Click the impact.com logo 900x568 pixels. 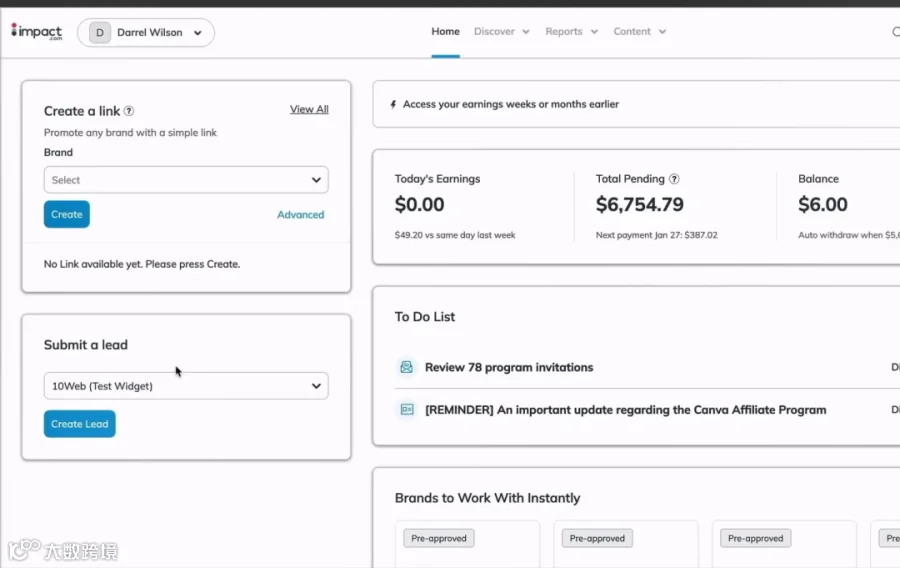(x=37, y=32)
